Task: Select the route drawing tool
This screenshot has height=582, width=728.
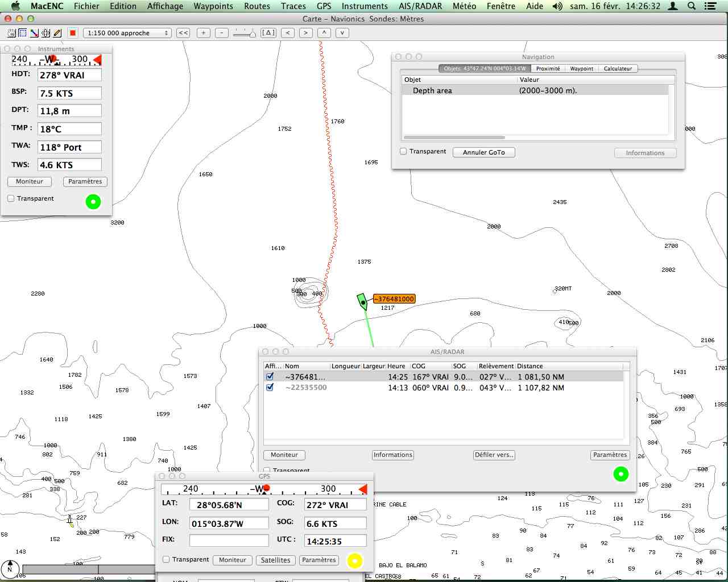Action: [34, 33]
